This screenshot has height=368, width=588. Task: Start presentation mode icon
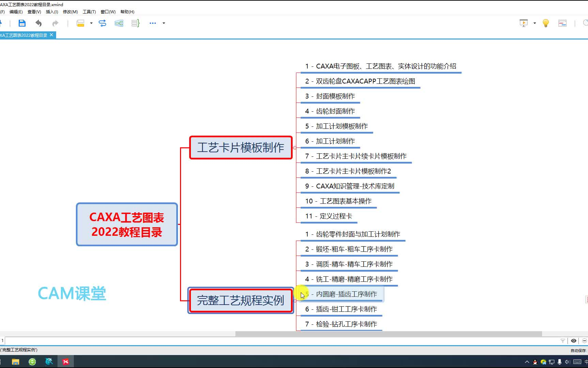click(x=524, y=23)
